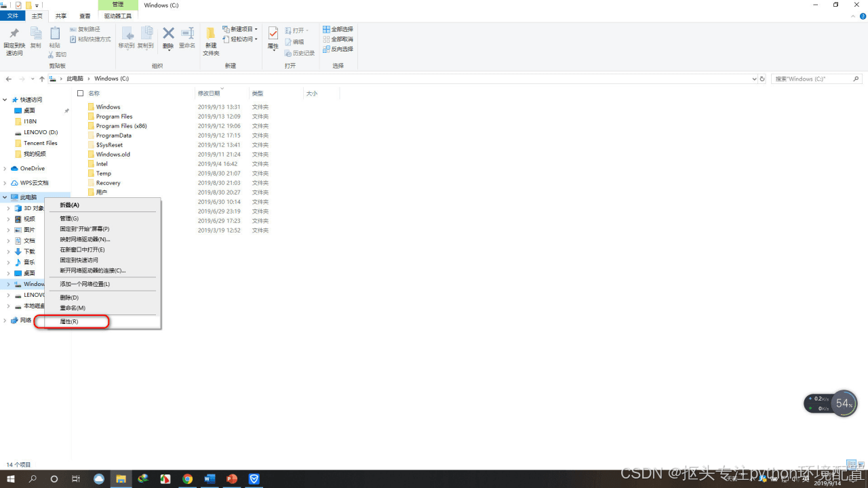Click the History (历史记录) ribbon button
The height and width of the screenshot is (488, 868).
[300, 53]
